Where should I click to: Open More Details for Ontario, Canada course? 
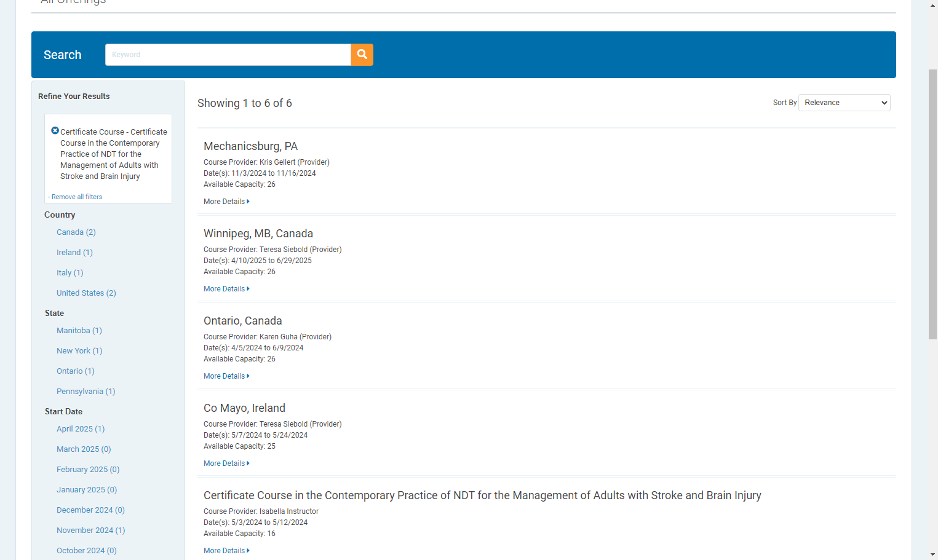point(226,376)
